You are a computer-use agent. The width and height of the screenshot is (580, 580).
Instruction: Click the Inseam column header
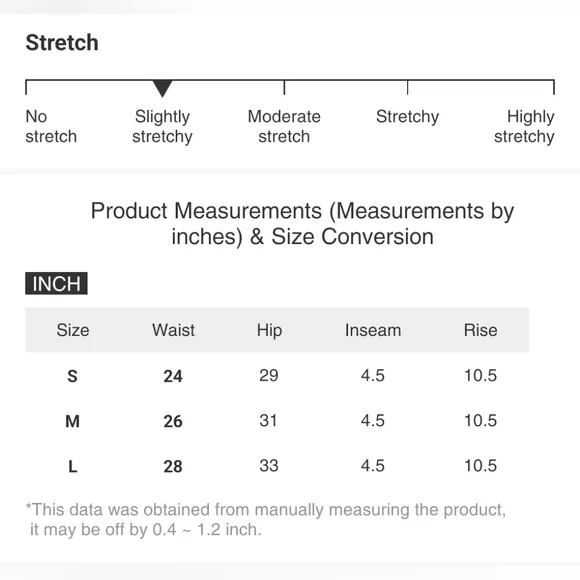[x=373, y=330]
